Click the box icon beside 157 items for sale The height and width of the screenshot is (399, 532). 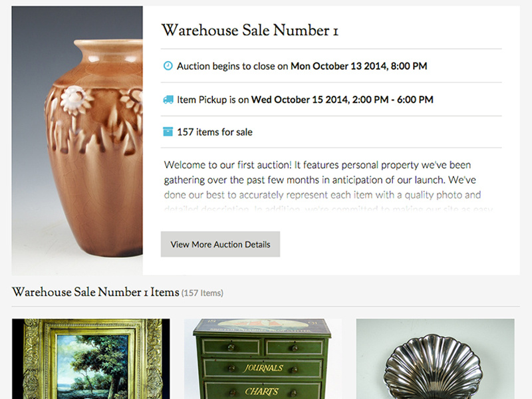click(168, 132)
